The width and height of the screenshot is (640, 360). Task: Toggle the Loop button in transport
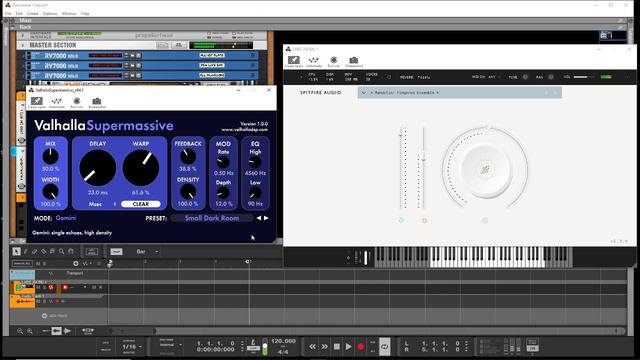click(x=384, y=347)
